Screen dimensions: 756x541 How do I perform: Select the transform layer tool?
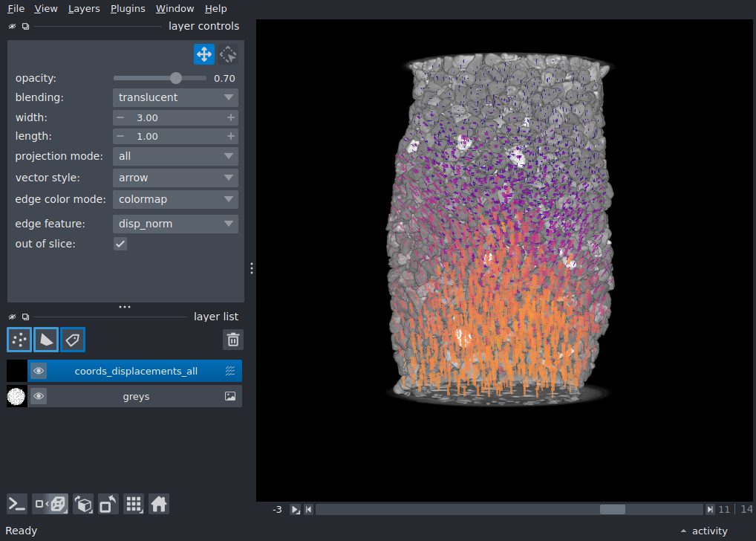coord(228,54)
